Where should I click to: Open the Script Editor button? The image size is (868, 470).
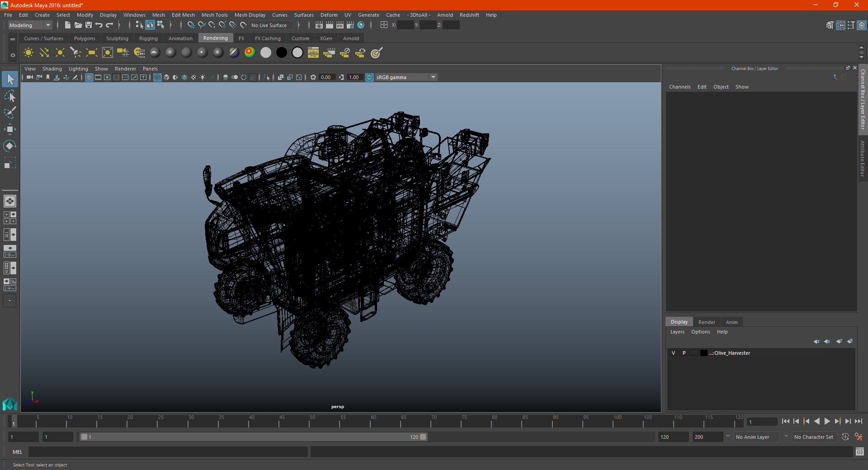[859, 452]
